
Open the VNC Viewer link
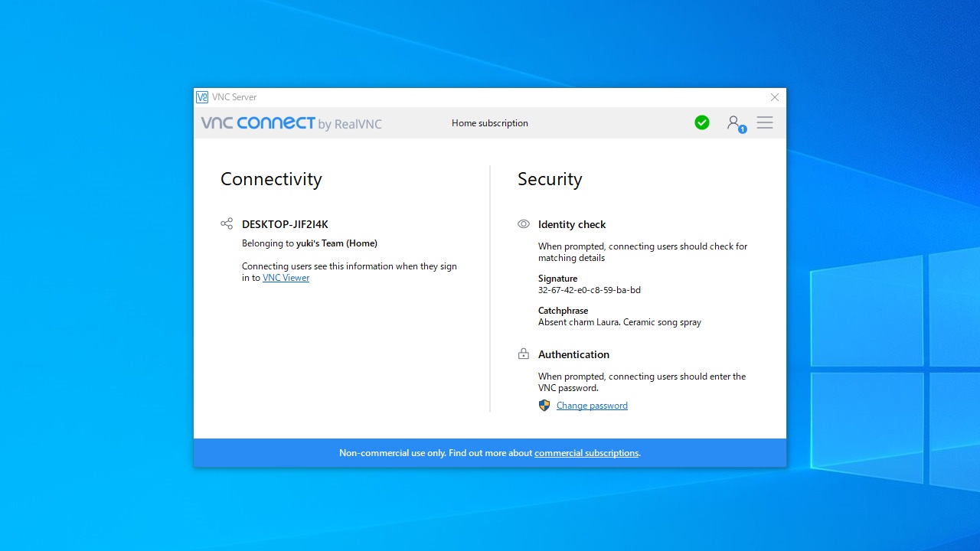tap(286, 278)
